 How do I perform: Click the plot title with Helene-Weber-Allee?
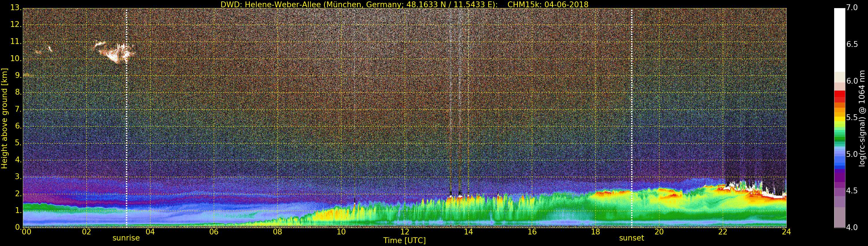(404, 4)
